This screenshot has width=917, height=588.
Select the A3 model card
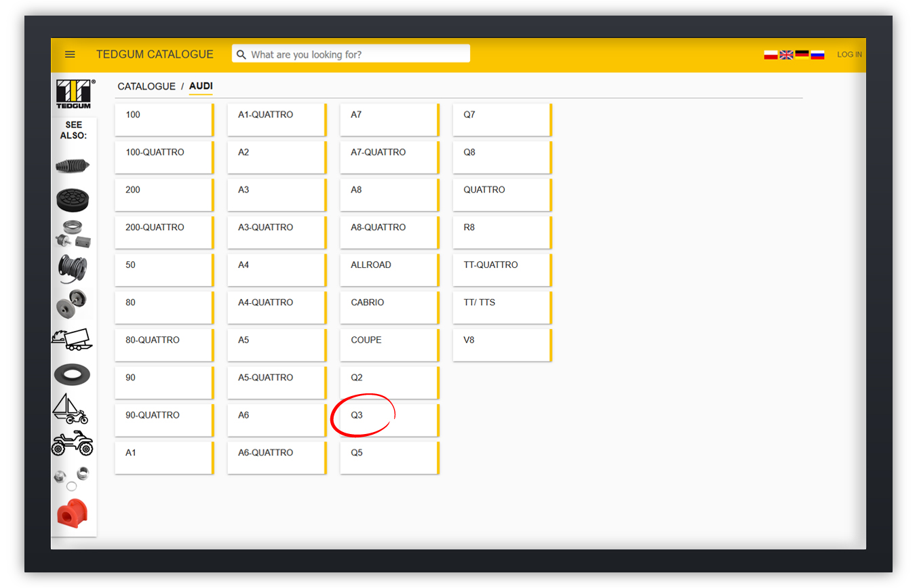pos(277,195)
